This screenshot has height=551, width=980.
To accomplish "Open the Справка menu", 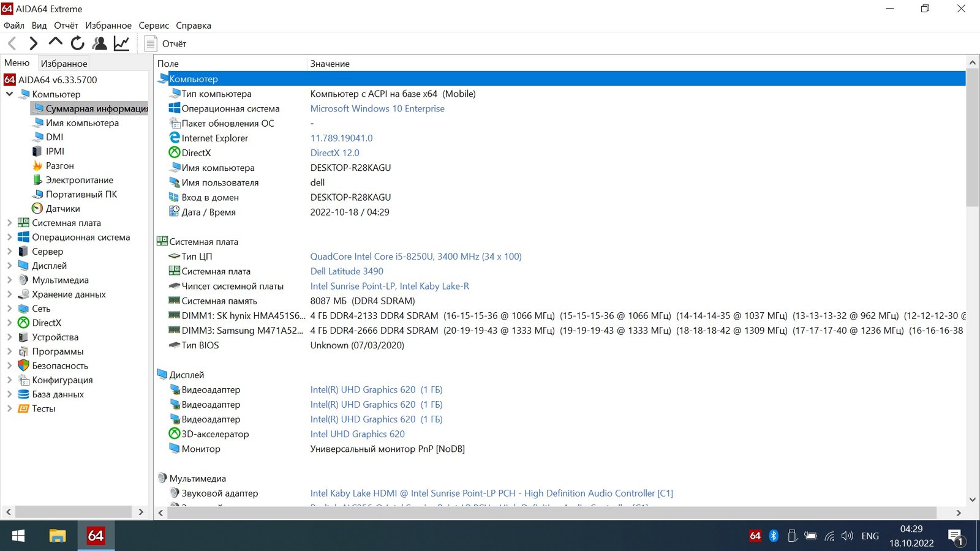I will pos(194,25).
